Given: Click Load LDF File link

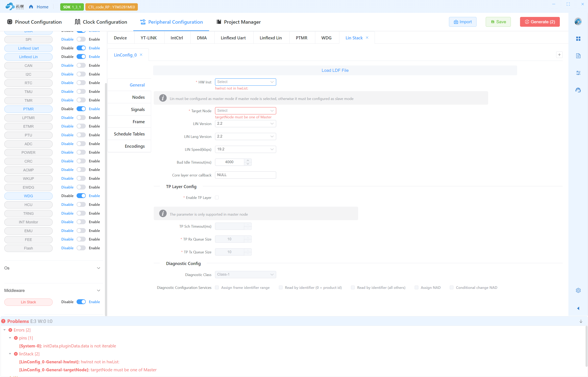Looking at the screenshot, I should pyautogui.click(x=335, y=71).
